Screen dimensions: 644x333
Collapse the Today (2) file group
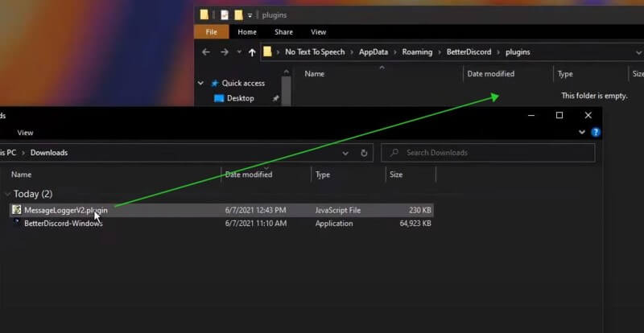tap(8, 194)
